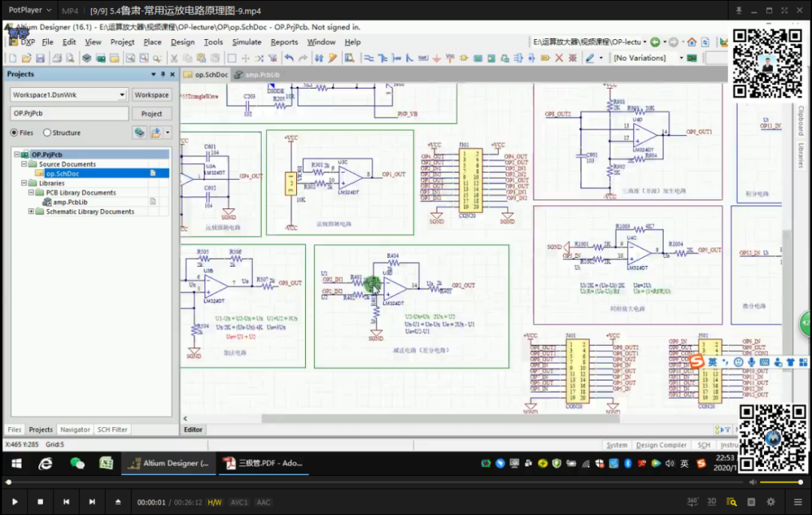Place a part with the component icon
The image size is (812, 515).
pos(463,58)
